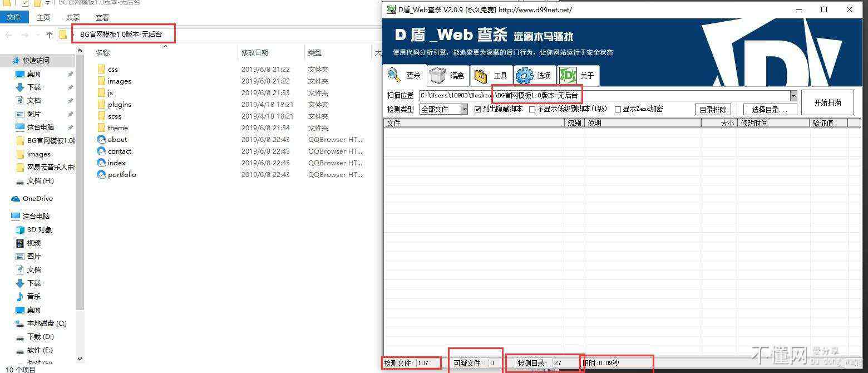Click the 可疑文件 0 status entry

[x=476, y=363]
